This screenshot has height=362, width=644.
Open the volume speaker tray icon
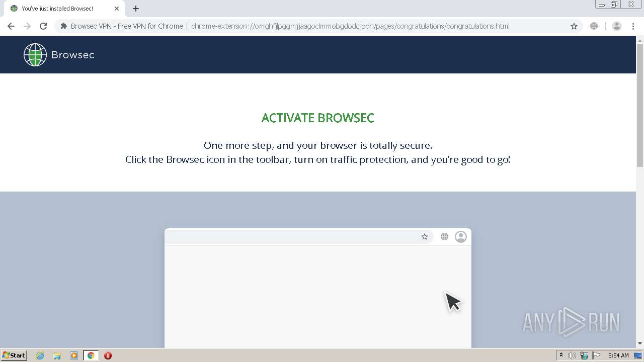(572, 355)
